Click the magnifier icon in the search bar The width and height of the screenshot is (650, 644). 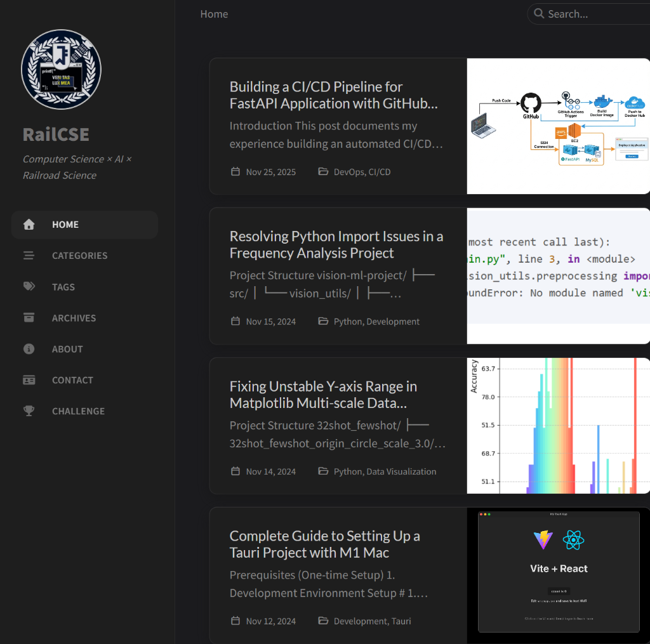(538, 13)
